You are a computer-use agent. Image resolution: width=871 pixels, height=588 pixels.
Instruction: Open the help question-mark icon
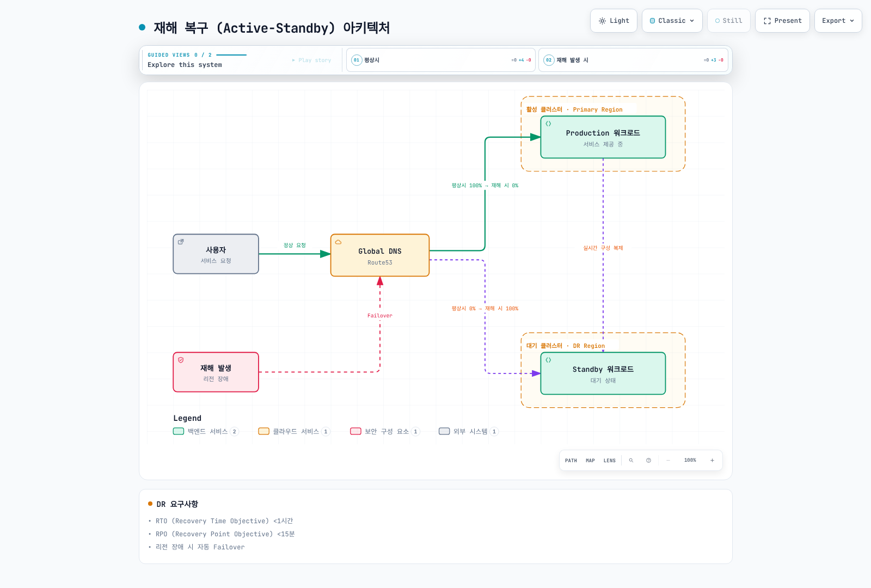tap(649, 461)
